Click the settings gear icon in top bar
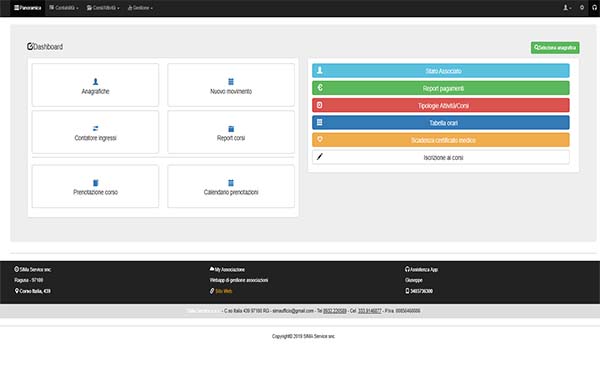The height and width of the screenshot is (376, 600). point(582,8)
